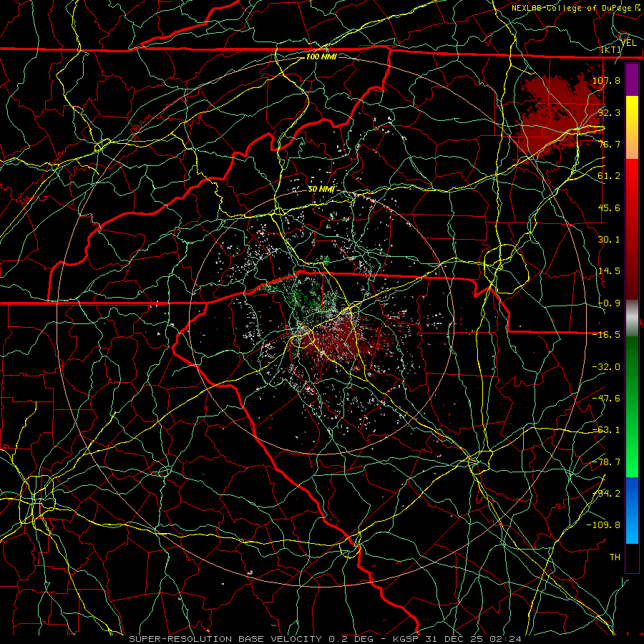This screenshot has height=644, width=644.
Task: Click the purple segment of the color bar
Action: 632,80
